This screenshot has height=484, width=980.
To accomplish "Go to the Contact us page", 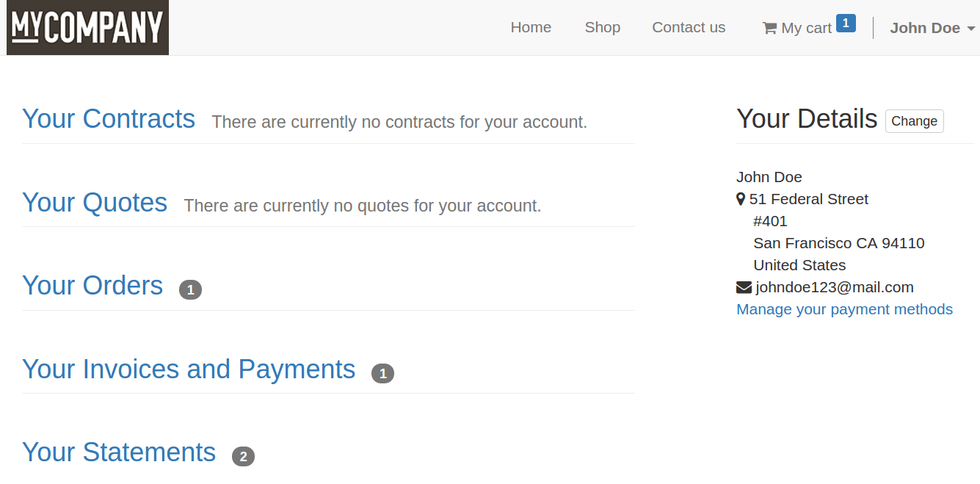I will (688, 27).
